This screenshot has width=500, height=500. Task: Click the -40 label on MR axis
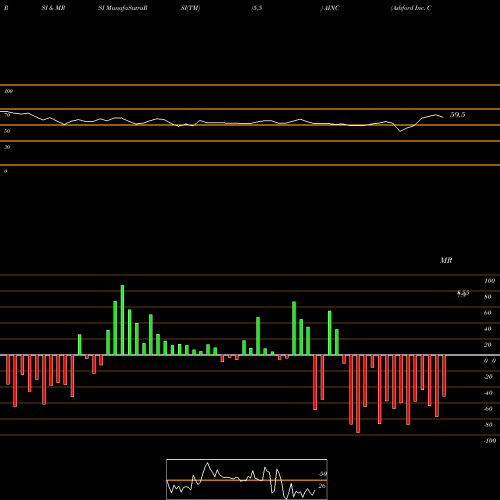(488, 393)
